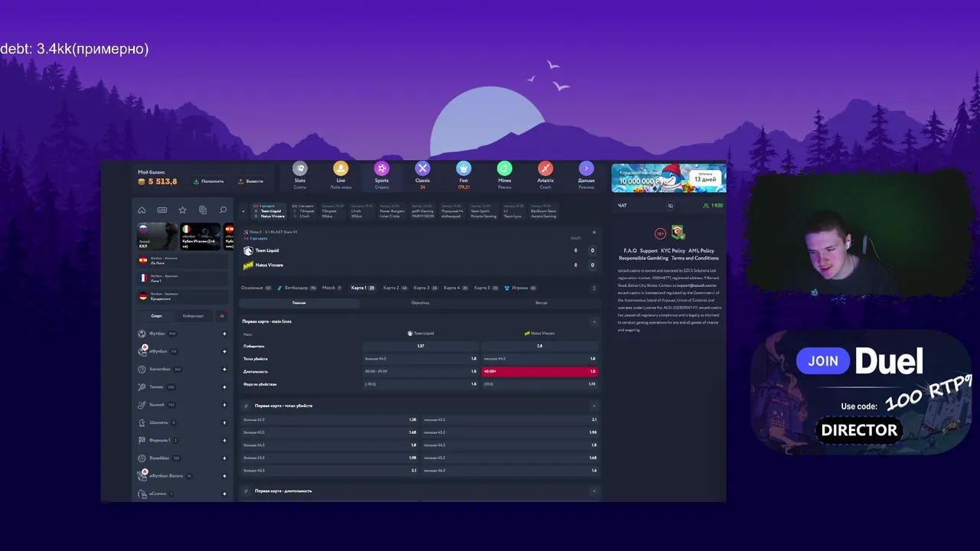The height and width of the screenshot is (551, 980).
Task: Open the Slots category icon
Action: click(x=300, y=168)
